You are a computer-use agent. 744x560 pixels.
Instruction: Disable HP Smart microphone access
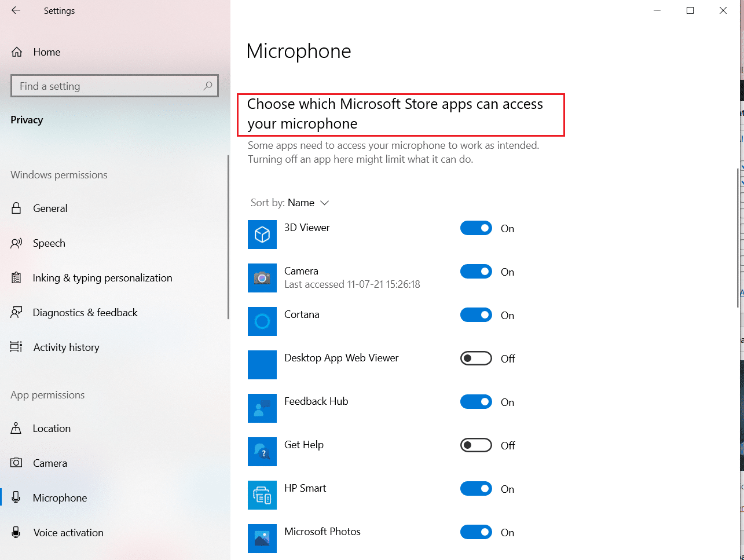point(476,489)
